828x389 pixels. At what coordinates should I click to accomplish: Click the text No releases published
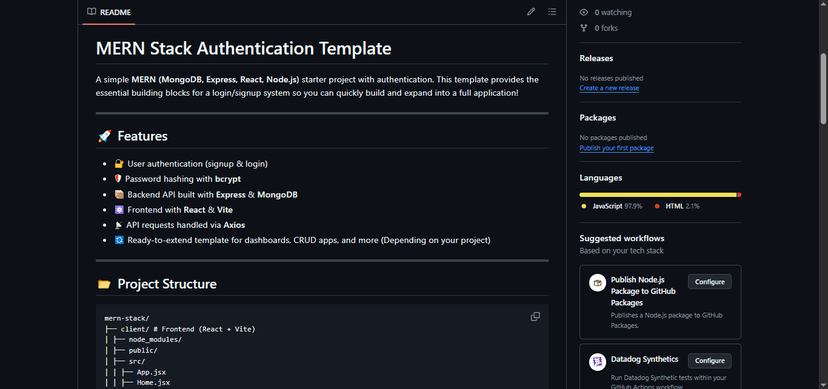click(x=611, y=78)
